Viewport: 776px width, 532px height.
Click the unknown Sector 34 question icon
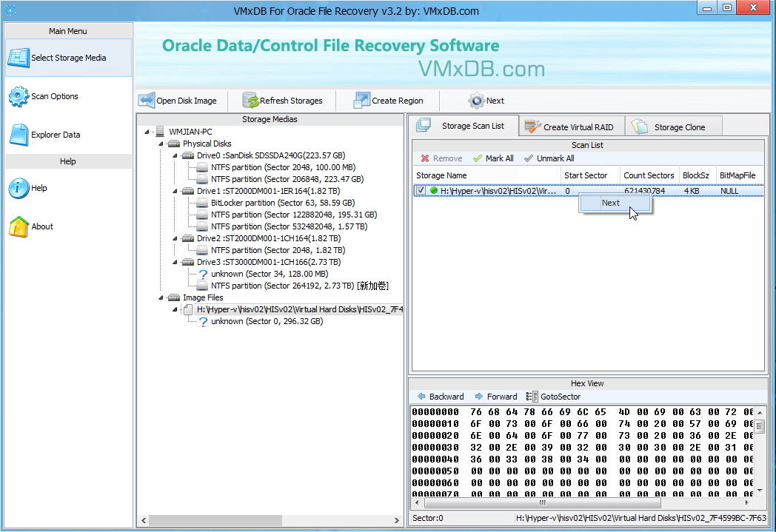coord(202,274)
